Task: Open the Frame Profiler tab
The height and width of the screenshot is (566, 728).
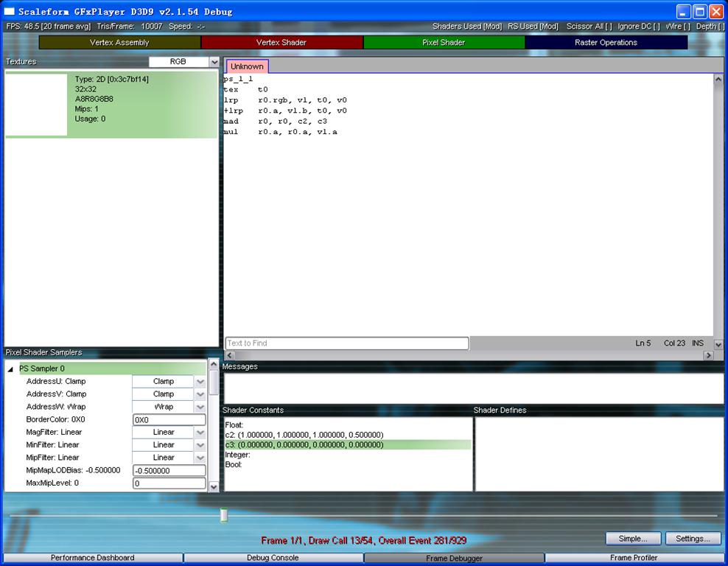Action: tap(634, 558)
